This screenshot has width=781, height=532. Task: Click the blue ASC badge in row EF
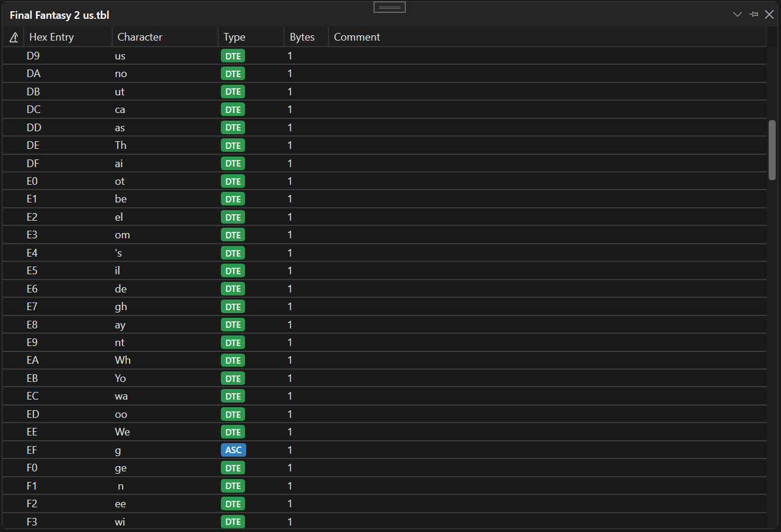coord(233,450)
